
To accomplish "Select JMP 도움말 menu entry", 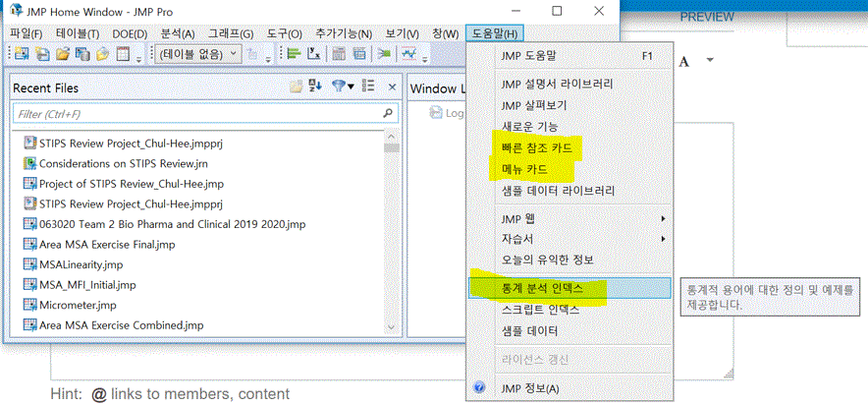I will click(570, 56).
